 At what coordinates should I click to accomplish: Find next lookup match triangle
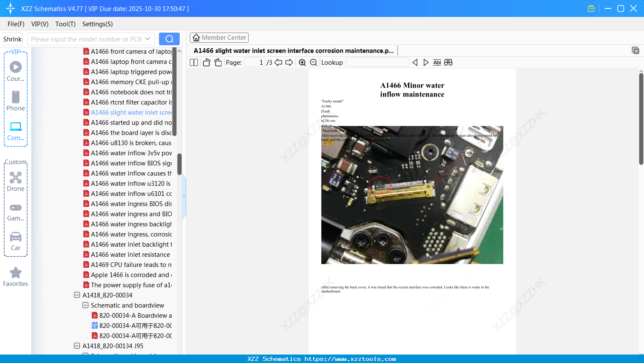tap(426, 62)
